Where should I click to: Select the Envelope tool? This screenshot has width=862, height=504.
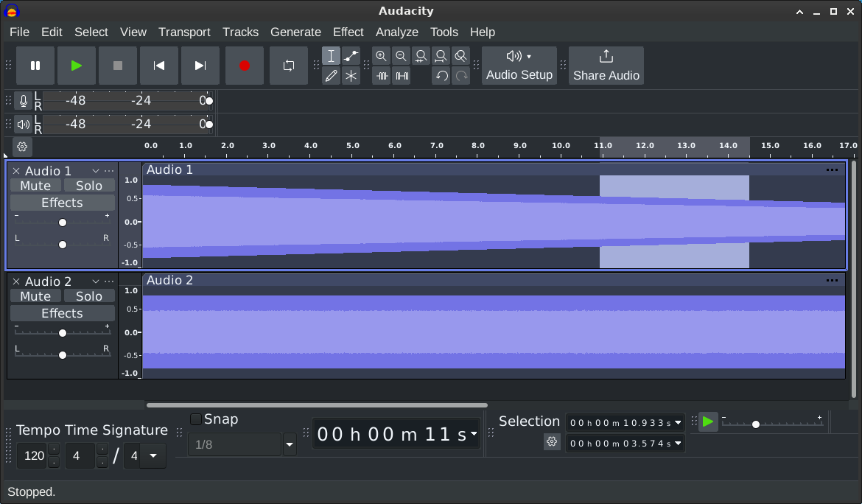(x=351, y=55)
